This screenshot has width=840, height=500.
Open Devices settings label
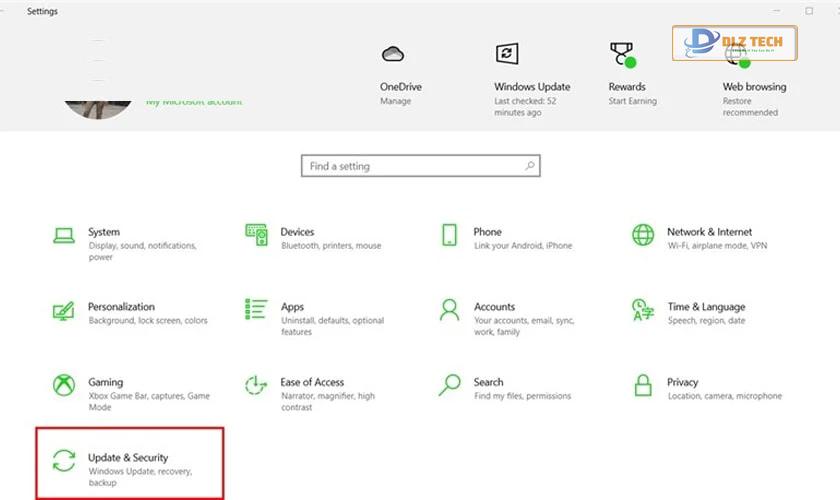297,232
